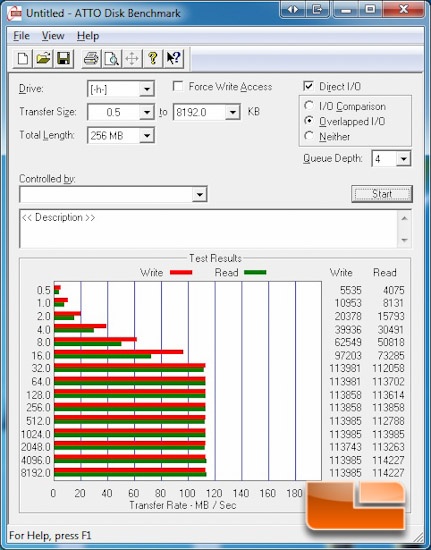The image size is (431, 550).
Task: Click read value 73285
Action: pyautogui.click(x=391, y=355)
